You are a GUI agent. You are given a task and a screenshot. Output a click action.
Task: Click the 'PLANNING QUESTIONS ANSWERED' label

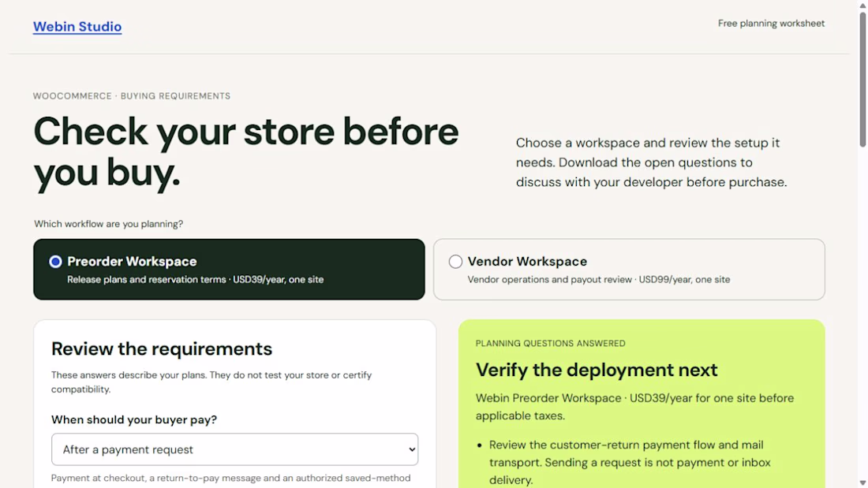tap(550, 344)
